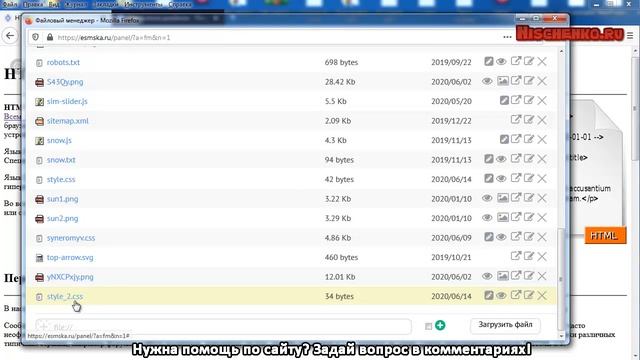Open the style_2.css file link
Viewport: 640px width, 360px height.
(x=65, y=296)
